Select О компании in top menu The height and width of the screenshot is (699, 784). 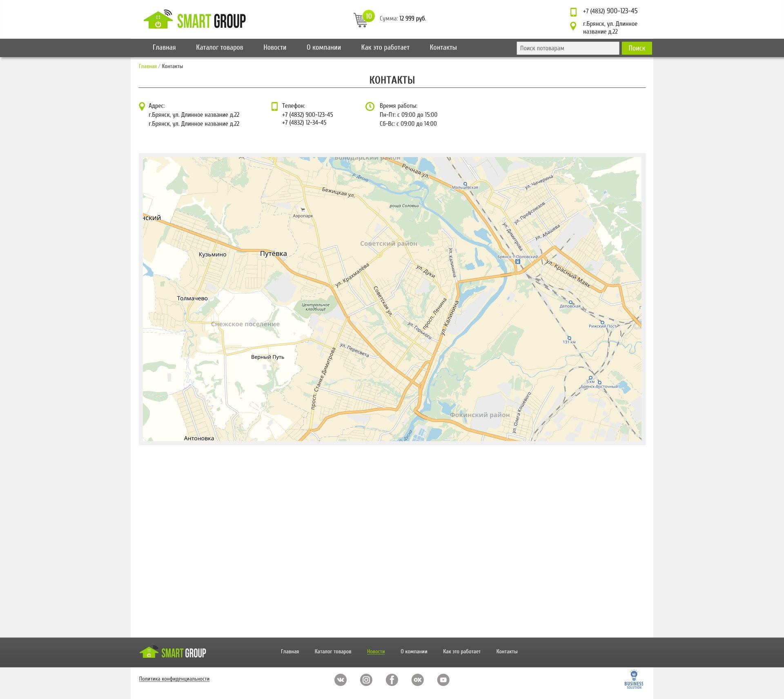click(323, 47)
